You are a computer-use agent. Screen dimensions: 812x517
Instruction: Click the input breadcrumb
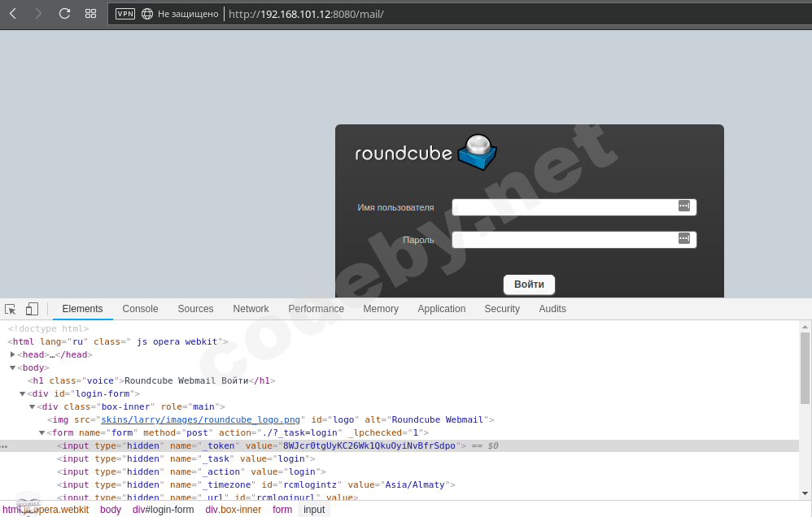tap(314, 510)
